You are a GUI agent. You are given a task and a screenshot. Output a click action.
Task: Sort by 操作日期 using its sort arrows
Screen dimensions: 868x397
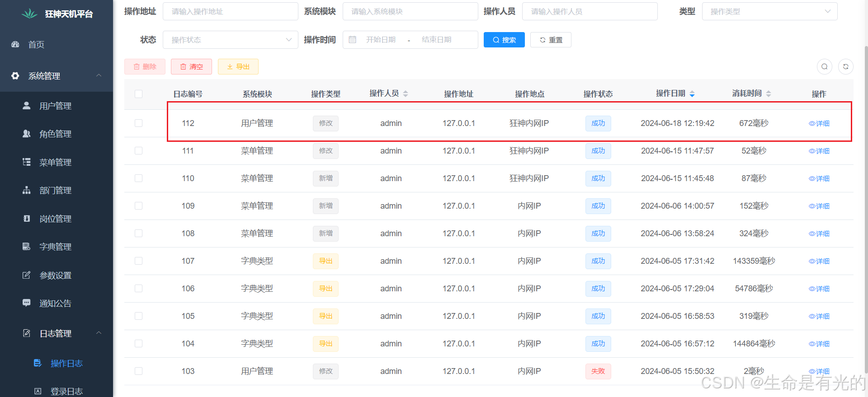pyautogui.click(x=692, y=93)
